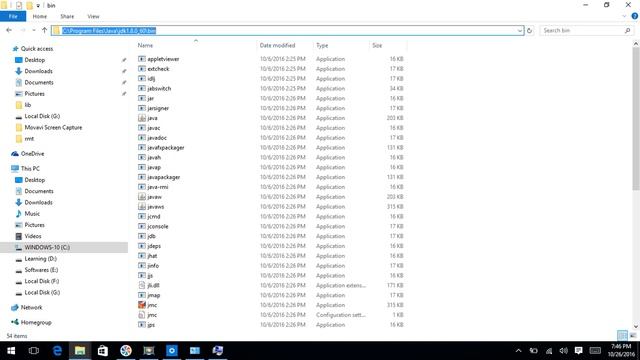Image resolution: width=640 pixels, height=360 pixels.
Task: Open the Local Disk (F:) drive
Action: click(42, 281)
